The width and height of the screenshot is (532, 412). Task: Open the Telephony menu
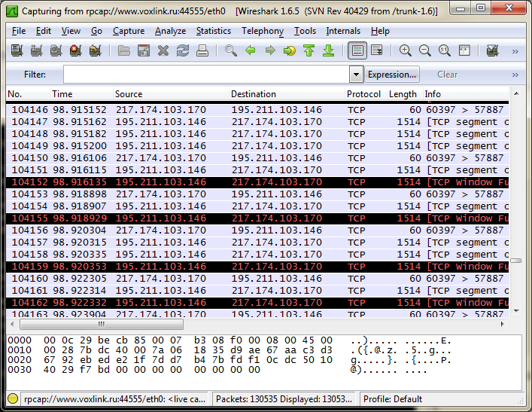click(x=263, y=31)
